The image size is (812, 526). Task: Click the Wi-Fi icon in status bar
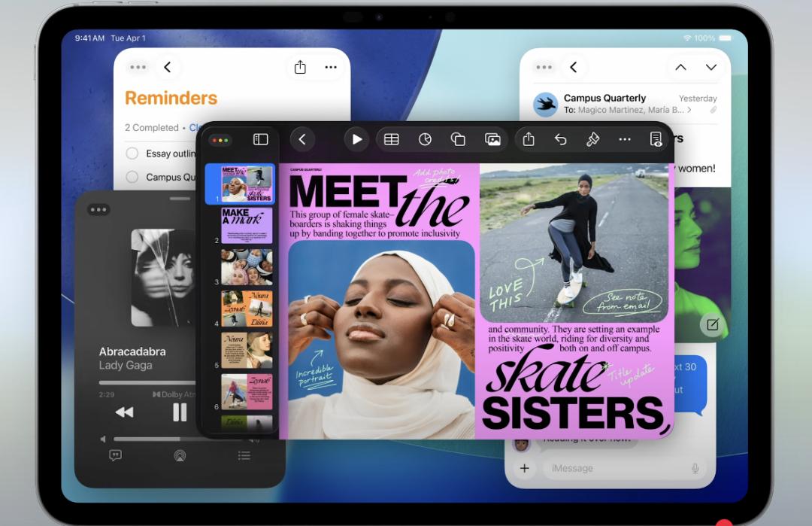click(687, 38)
